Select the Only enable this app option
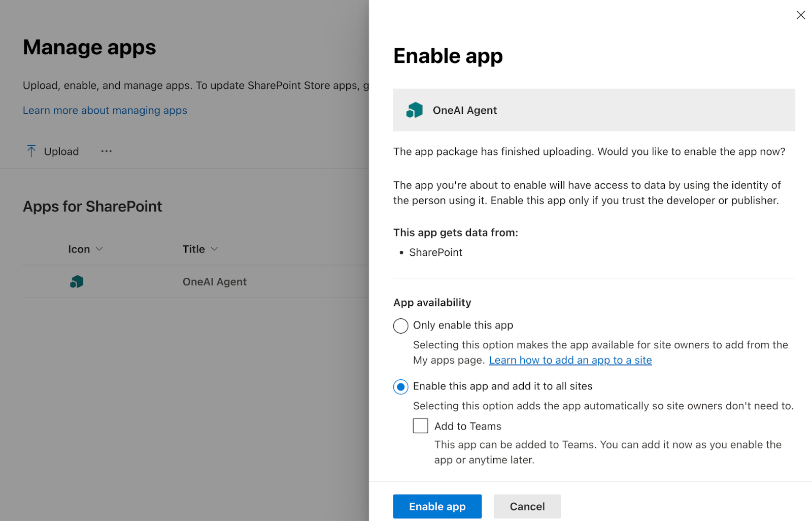This screenshot has width=812, height=521. point(400,325)
